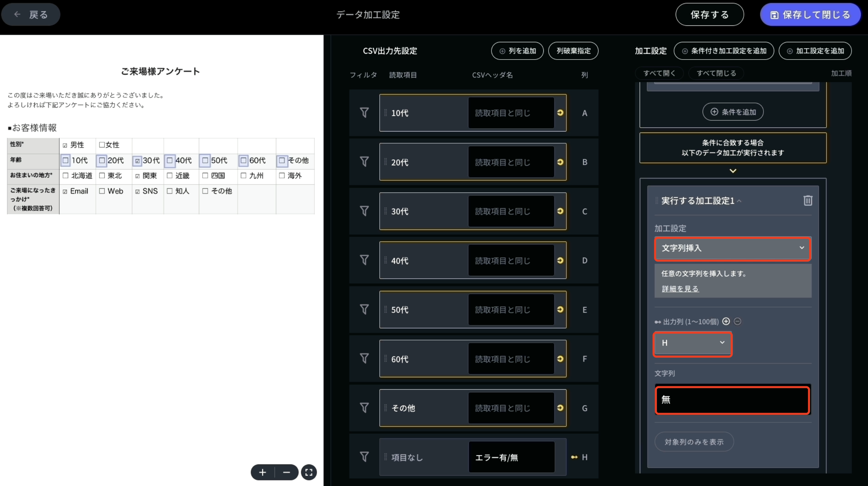Open fullscreen view of the survey preview
This screenshot has height=486, width=868.
(308, 472)
